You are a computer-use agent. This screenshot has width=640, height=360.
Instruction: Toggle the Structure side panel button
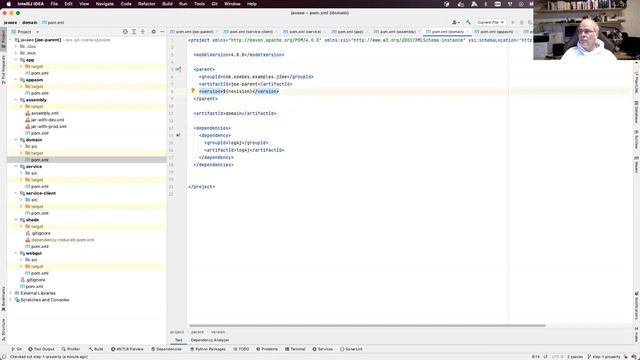tap(3, 330)
